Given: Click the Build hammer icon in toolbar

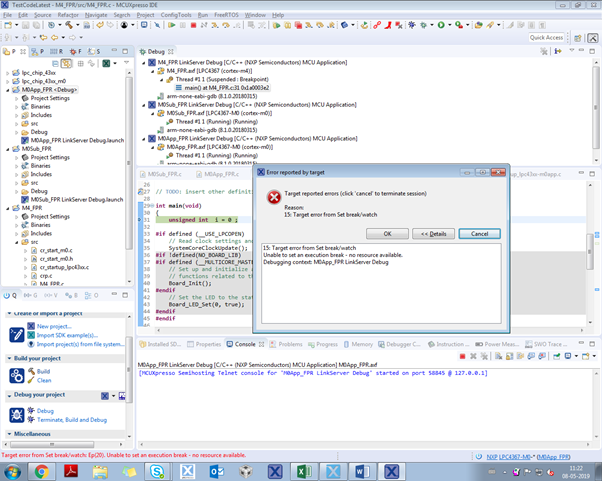Looking at the screenshot, I should pos(69,25).
